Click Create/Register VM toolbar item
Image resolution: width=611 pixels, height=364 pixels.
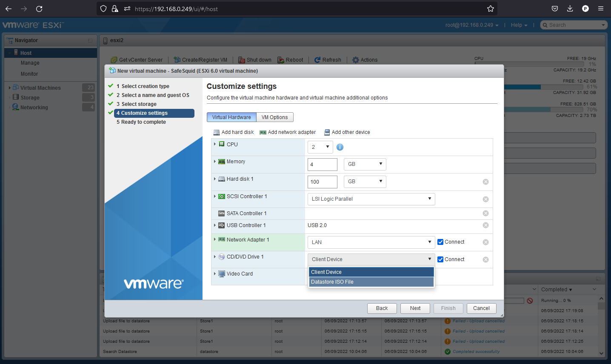[x=200, y=60]
